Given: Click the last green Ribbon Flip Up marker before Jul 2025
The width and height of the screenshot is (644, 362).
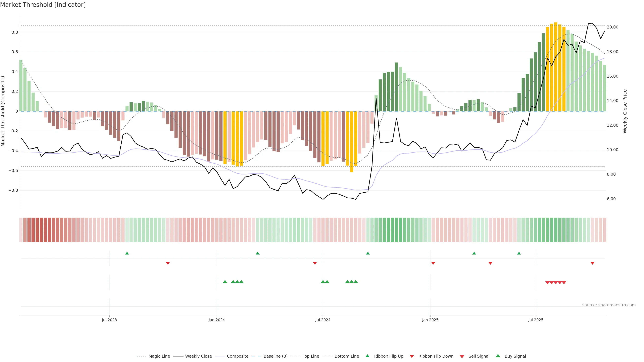Looking at the screenshot, I should point(519,253).
